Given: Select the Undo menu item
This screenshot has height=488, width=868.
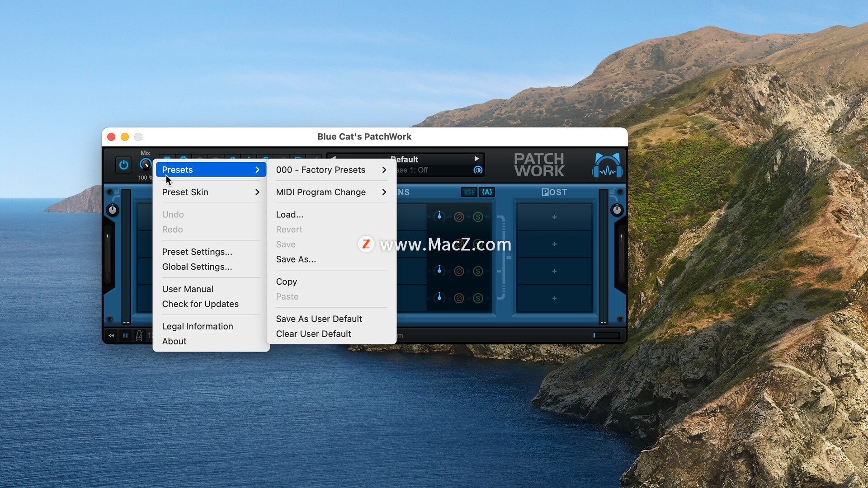Looking at the screenshot, I should tap(211, 215).
